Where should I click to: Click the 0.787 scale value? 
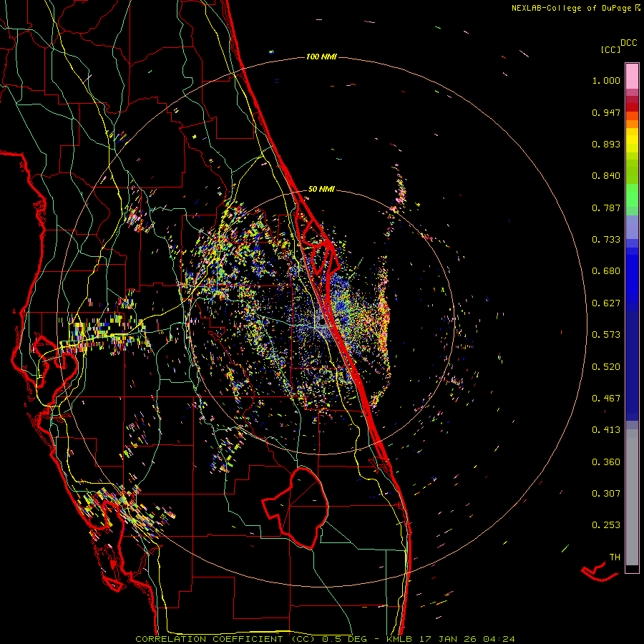point(606,208)
